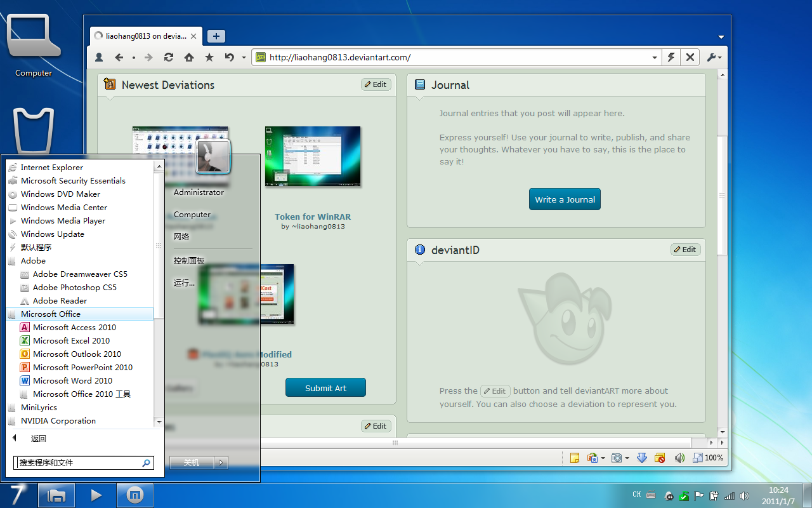Click 返回 to return from All Programs

[x=38, y=439]
